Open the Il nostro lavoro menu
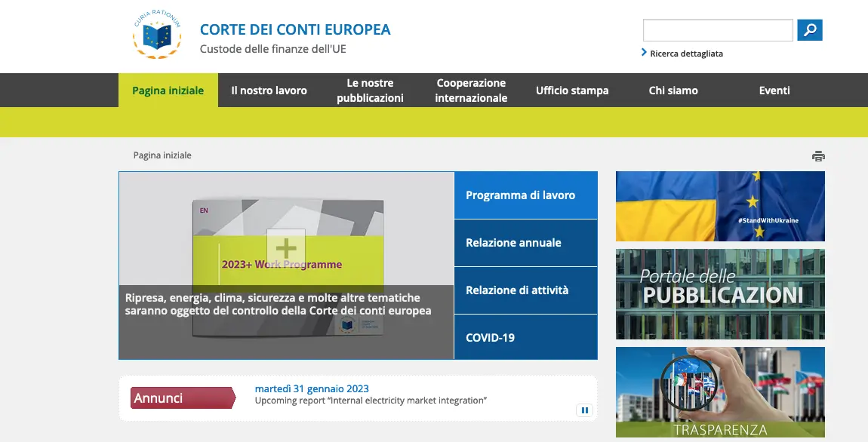The image size is (868, 442). pyautogui.click(x=269, y=91)
